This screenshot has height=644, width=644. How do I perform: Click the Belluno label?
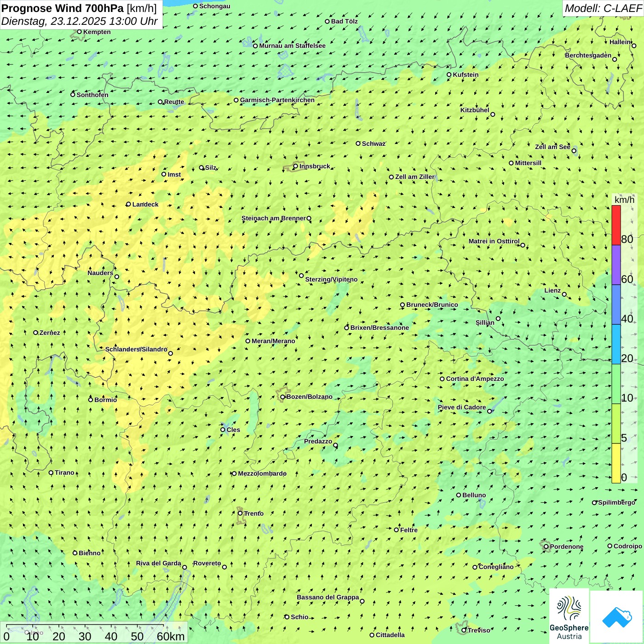[x=474, y=495]
